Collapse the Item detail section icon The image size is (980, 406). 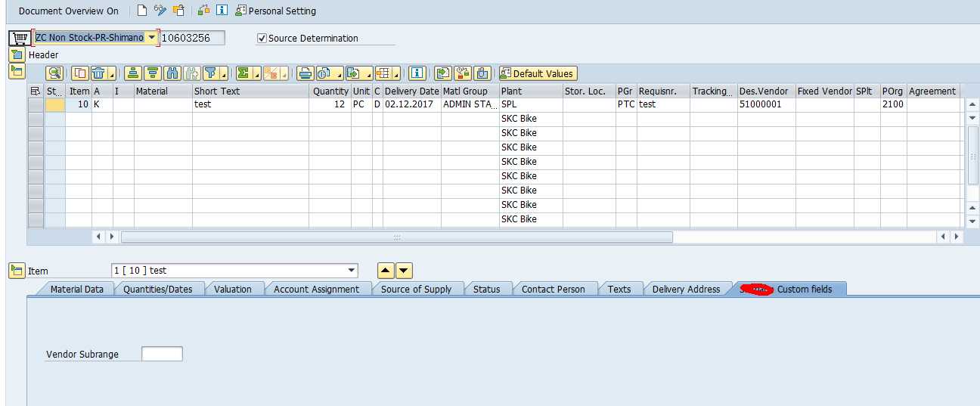17,270
